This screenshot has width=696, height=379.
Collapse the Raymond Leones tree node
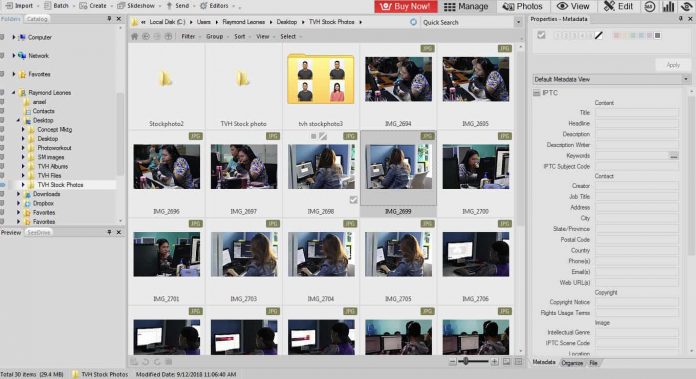[x=14, y=92]
